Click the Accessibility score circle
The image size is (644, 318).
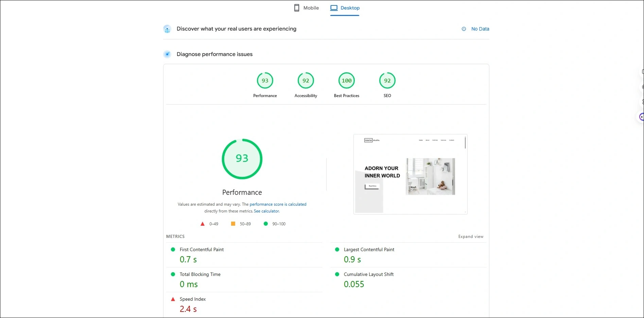click(306, 80)
